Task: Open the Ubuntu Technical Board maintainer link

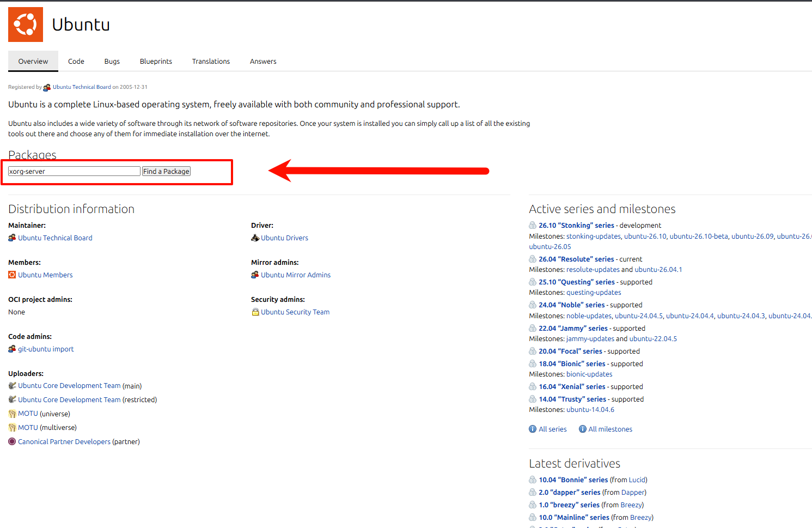Action: 55,238
